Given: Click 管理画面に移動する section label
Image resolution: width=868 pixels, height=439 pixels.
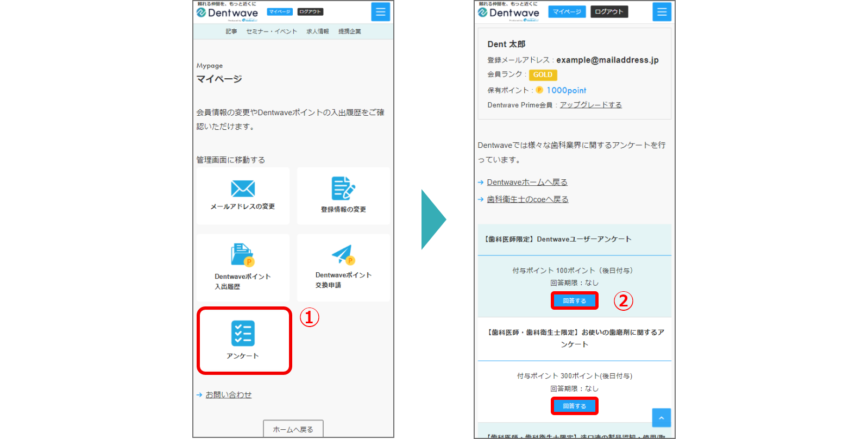Looking at the screenshot, I should point(231,160).
